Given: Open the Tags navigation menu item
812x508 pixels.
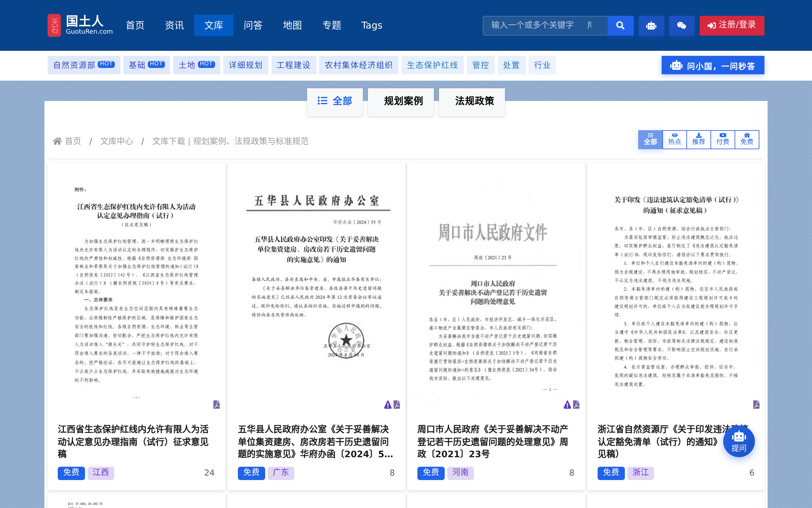Looking at the screenshot, I should point(372,25).
